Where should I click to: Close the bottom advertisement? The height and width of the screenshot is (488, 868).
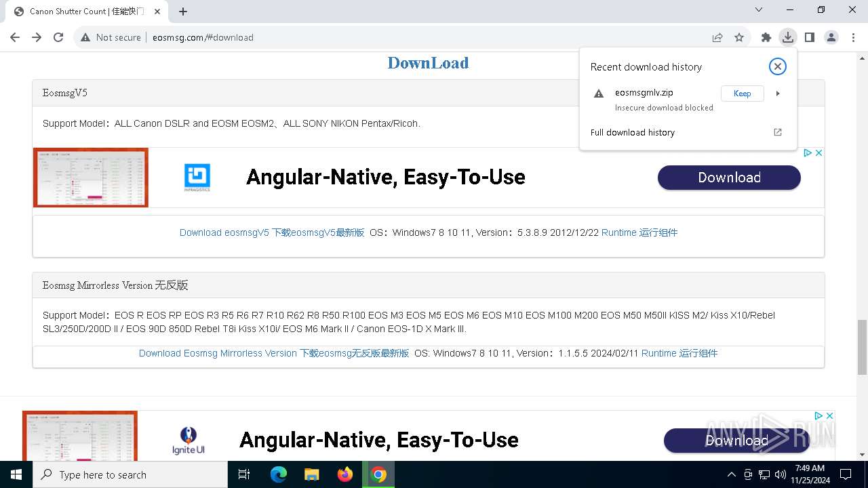tap(829, 415)
